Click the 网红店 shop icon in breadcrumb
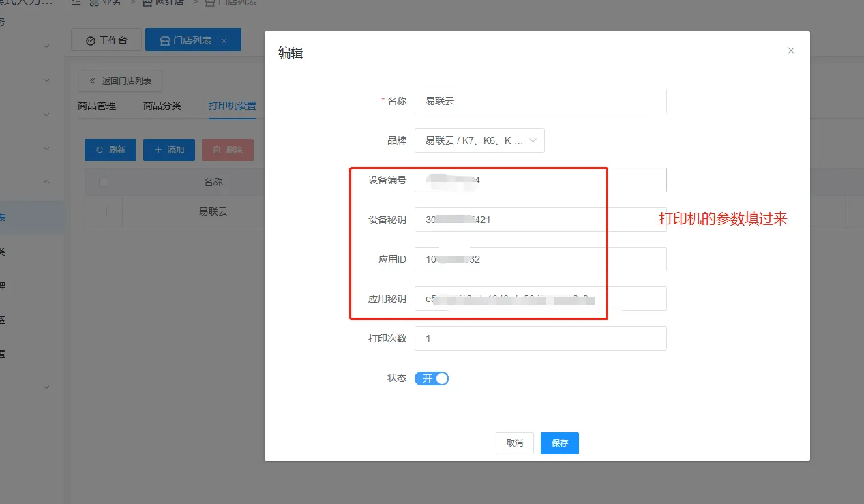 point(148,3)
